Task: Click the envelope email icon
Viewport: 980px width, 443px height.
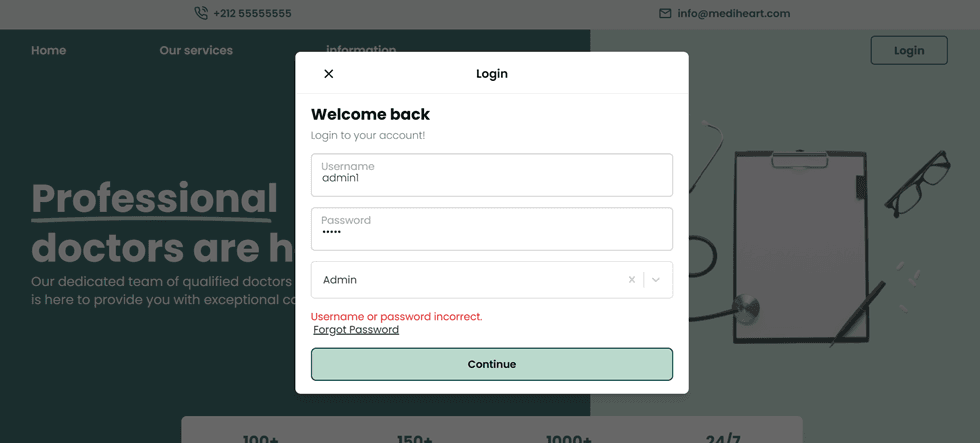Action: pyautogui.click(x=665, y=14)
